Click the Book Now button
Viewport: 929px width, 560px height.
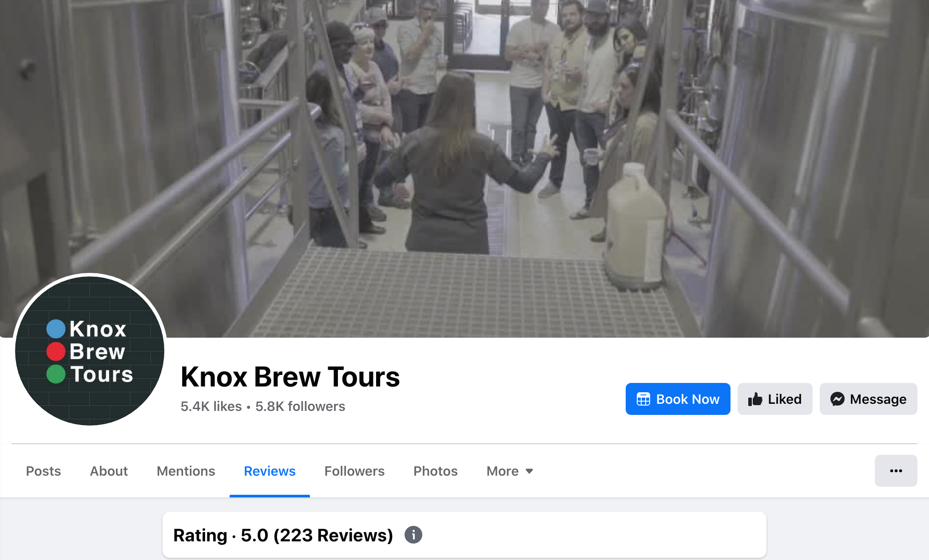(678, 399)
